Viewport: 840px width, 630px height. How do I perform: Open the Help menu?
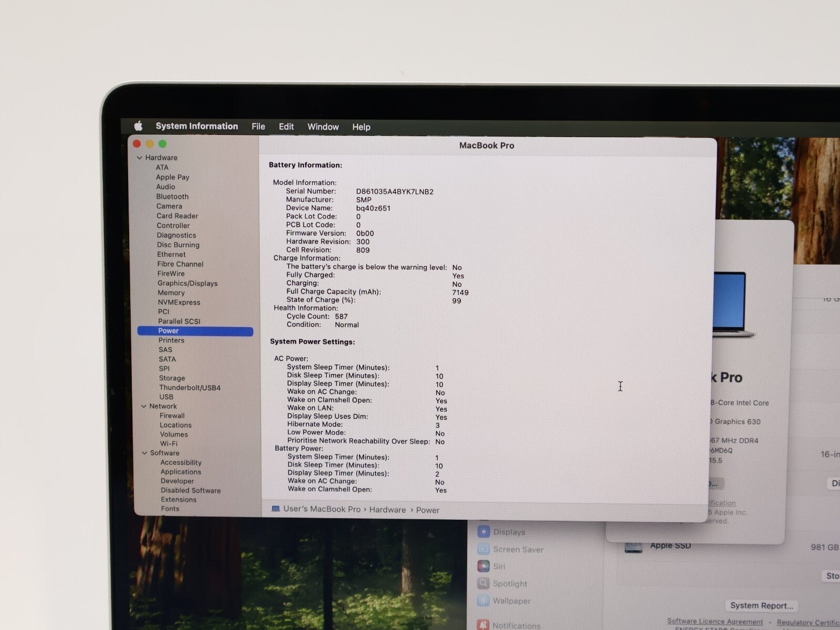pyautogui.click(x=361, y=127)
